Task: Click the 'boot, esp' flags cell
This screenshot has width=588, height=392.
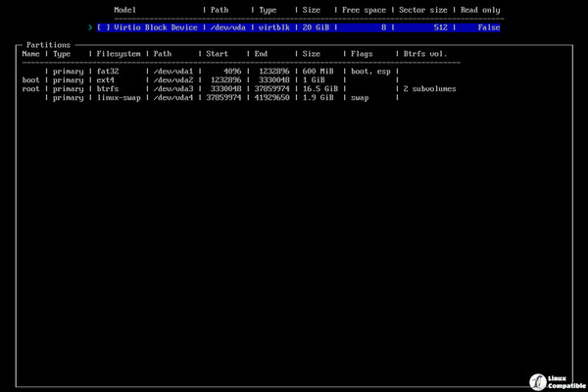Action: coord(369,71)
